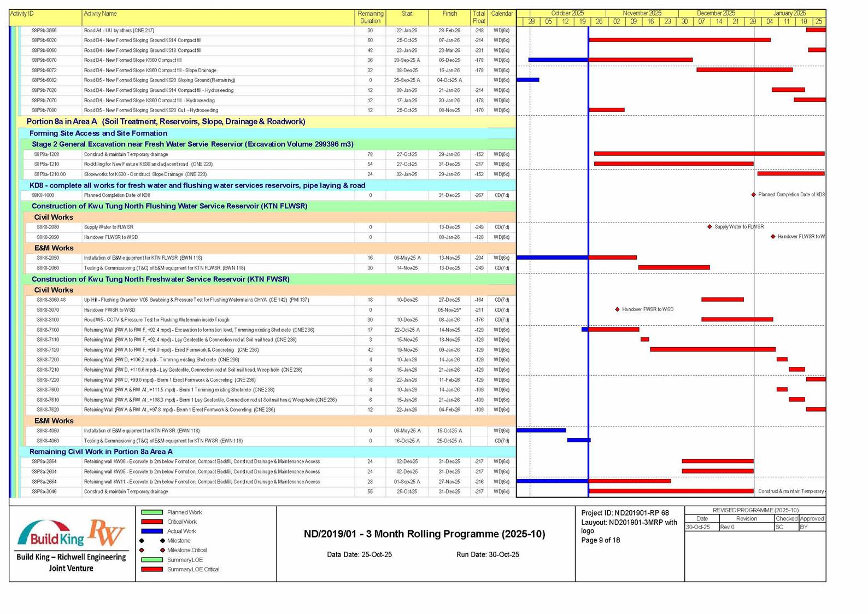Click the blue Actual Work legend bar
Viewport: 868px width, 614px height.
(x=152, y=531)
